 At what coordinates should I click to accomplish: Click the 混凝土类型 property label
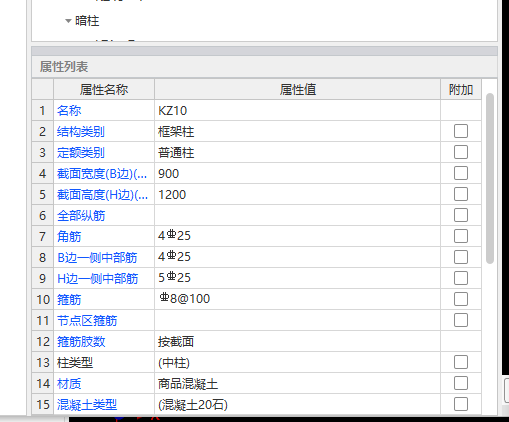tap(87, 404)
